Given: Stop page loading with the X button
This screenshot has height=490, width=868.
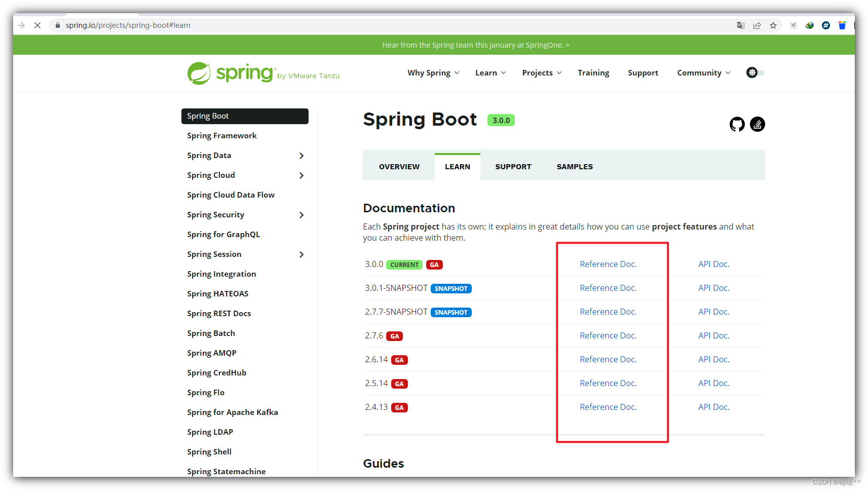Looking at the screenshot, I should (x=37, y=25).
